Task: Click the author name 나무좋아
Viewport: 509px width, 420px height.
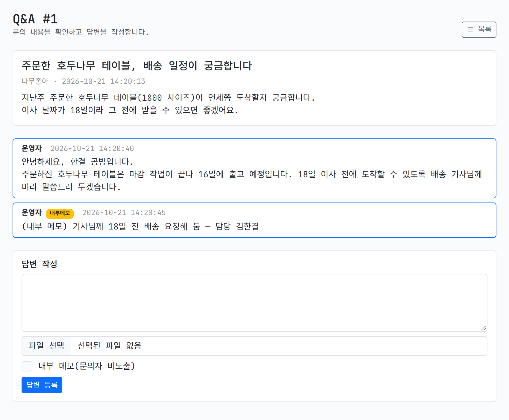Action: click(x=35, y=81)
